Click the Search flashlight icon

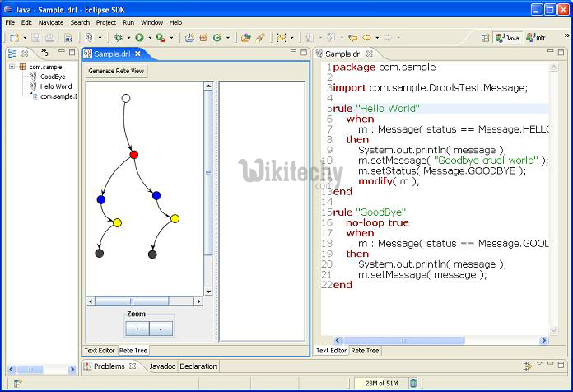[260, 37]
